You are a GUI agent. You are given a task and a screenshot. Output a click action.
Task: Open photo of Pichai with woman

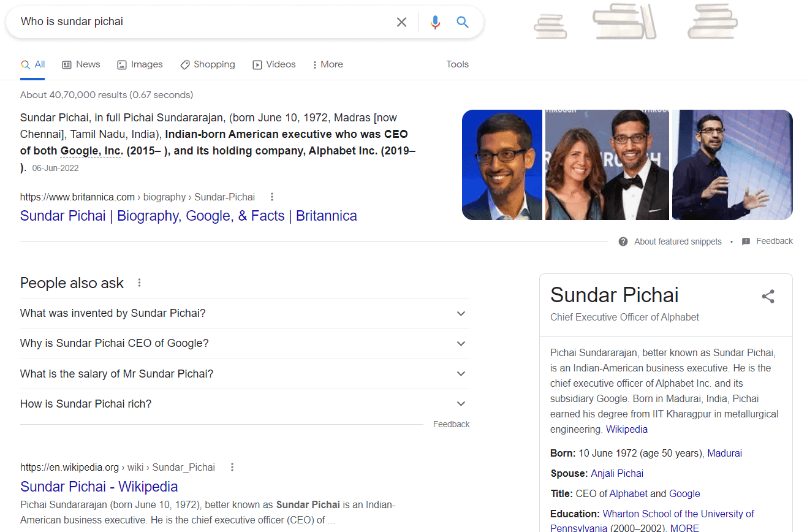(x=607, y=164)
